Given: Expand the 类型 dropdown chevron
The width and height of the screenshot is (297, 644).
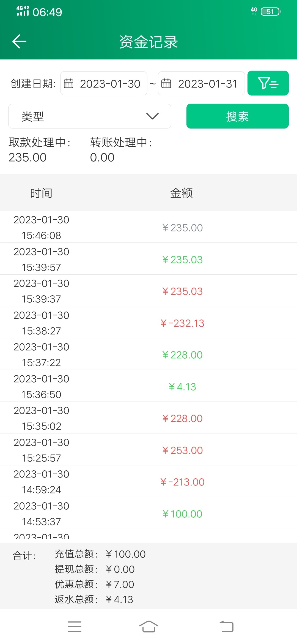Looking at the screenshot, I should [x=152, y=116].
